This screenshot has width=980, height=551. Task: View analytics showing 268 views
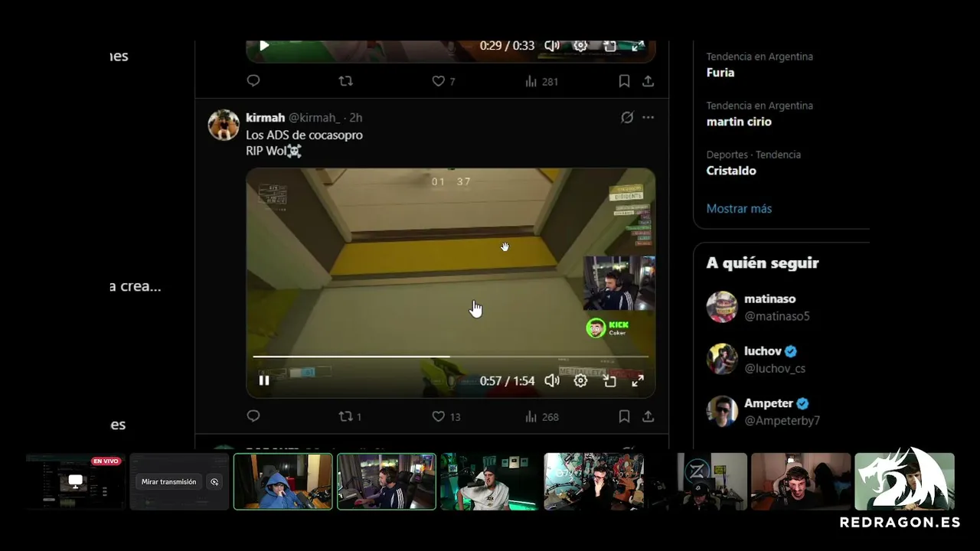[x=541, y=416]
